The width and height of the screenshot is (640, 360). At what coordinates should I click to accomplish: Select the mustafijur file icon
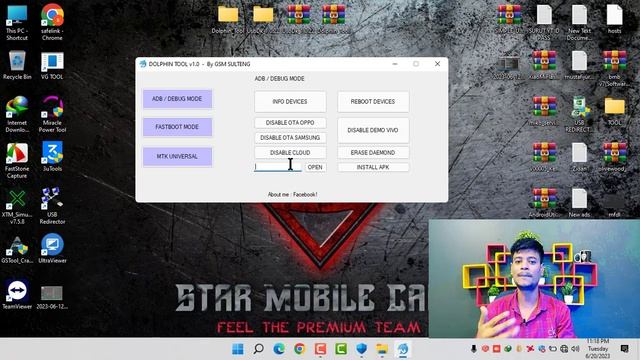click(x=579, y=65)
